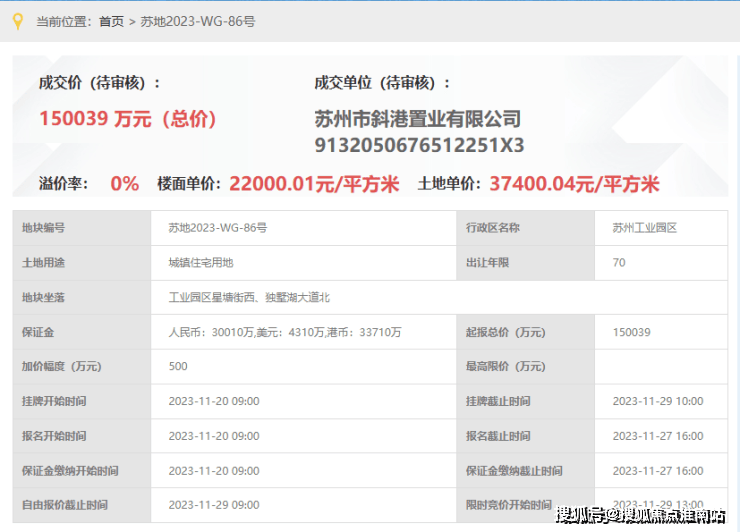Click the 地块编号 header cell
Screen dimensions: 740x532
pyautogui.click(x=82, y=228)
